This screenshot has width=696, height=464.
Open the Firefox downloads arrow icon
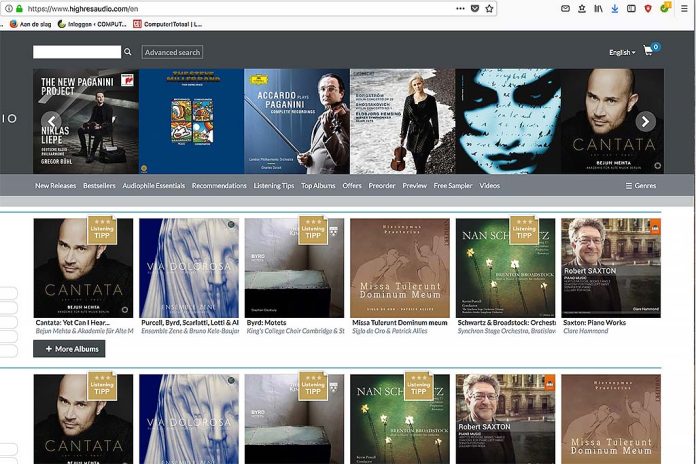(x=615, y=8)
